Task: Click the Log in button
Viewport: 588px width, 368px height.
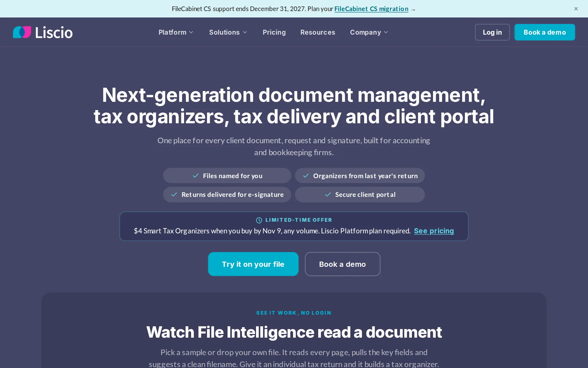Action: [492, 32]
